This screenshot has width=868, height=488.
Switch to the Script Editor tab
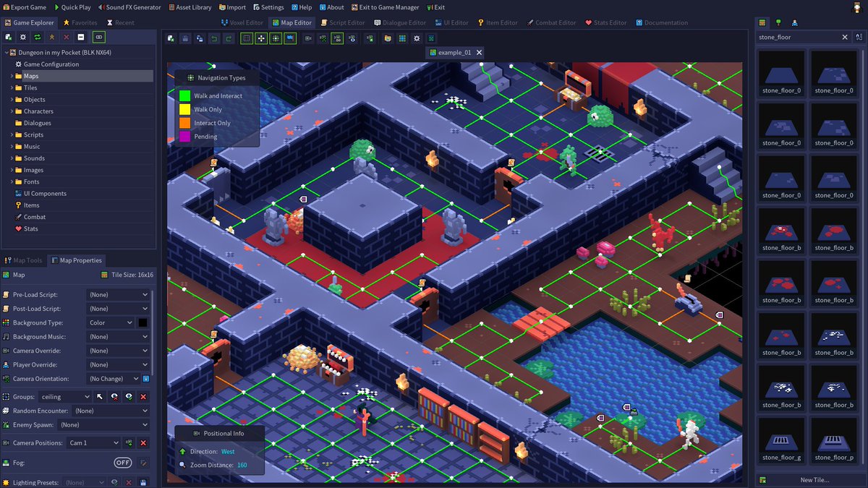click(x=342, y=22)
